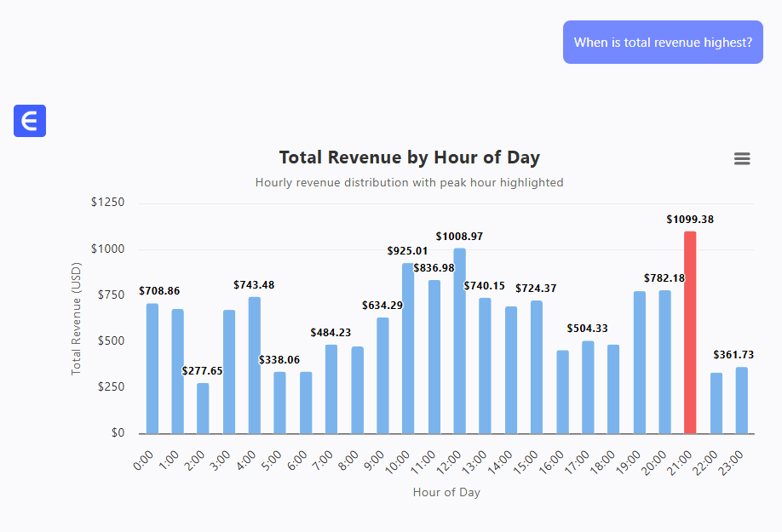Click the 12:00 revenue bar
782x532 pixels.
pos(459,340)
